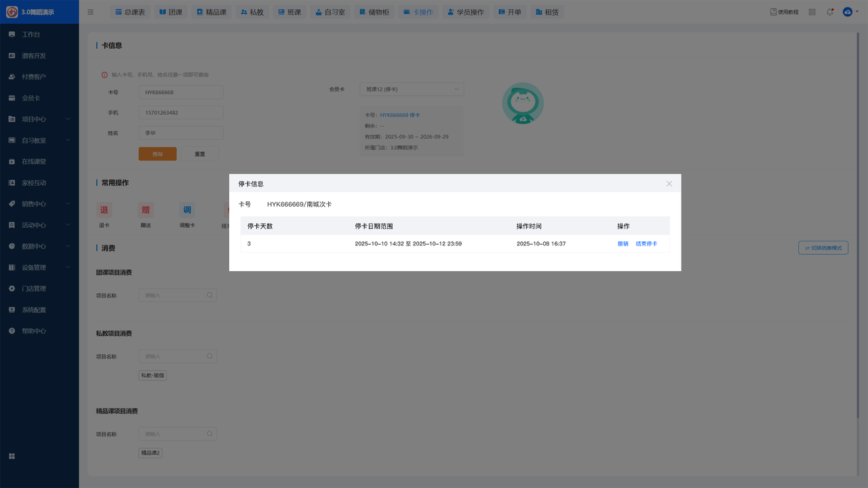Click the QR code grid icon in header

(x=812, y=12)
